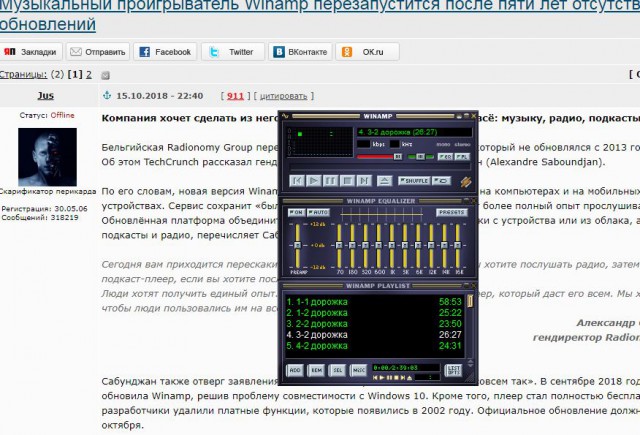Toggle Shuffle mode in Winamp
Image resolution: width=640 pixels, height=435 pixels.
click(x=413, y=180)
